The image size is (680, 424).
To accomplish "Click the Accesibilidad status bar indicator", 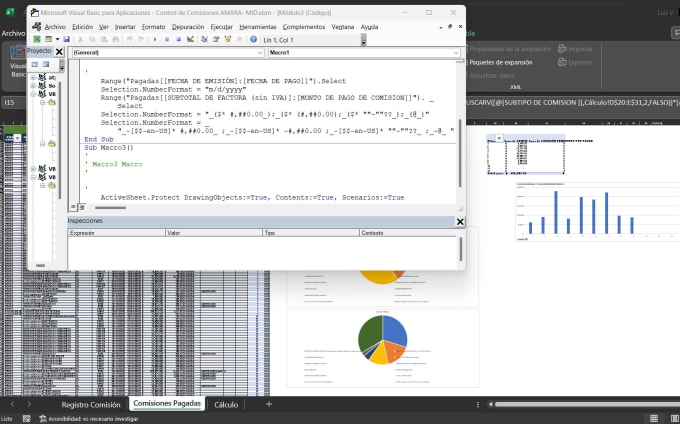I will (89, 419).
